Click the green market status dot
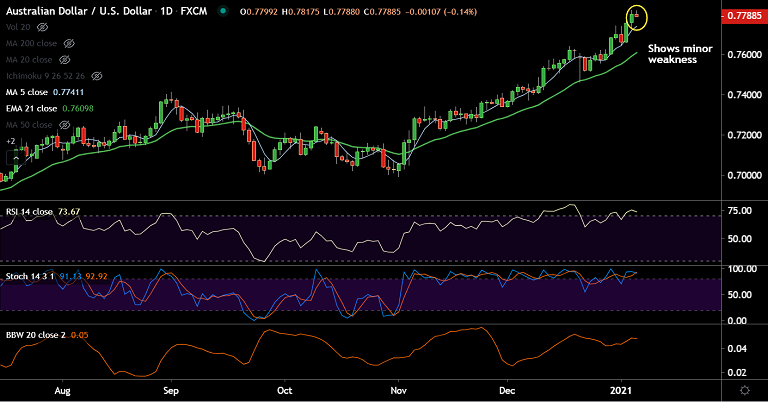Image resolution: width=768 pixels, height=402 pixels. coord(223,11)
